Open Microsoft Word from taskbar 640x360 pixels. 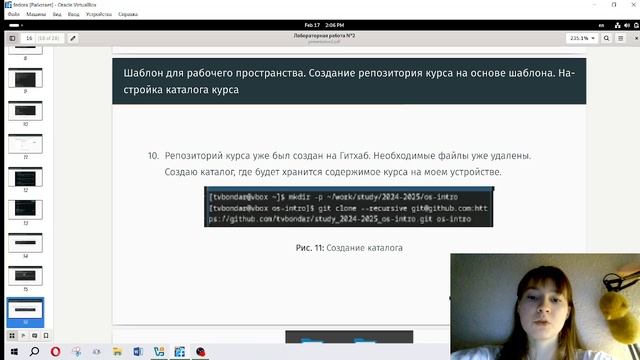tap(138, 351)
